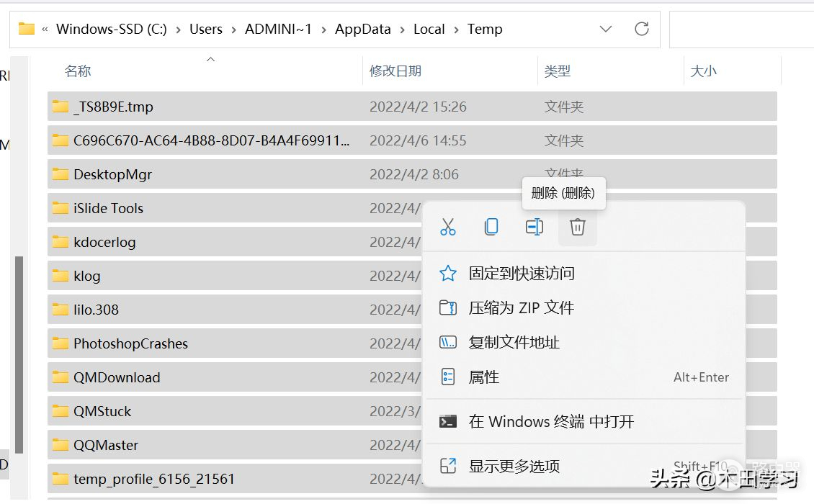
Task: Select 固定到快速访问 from context menu
Action: click(x=522, y=274)
